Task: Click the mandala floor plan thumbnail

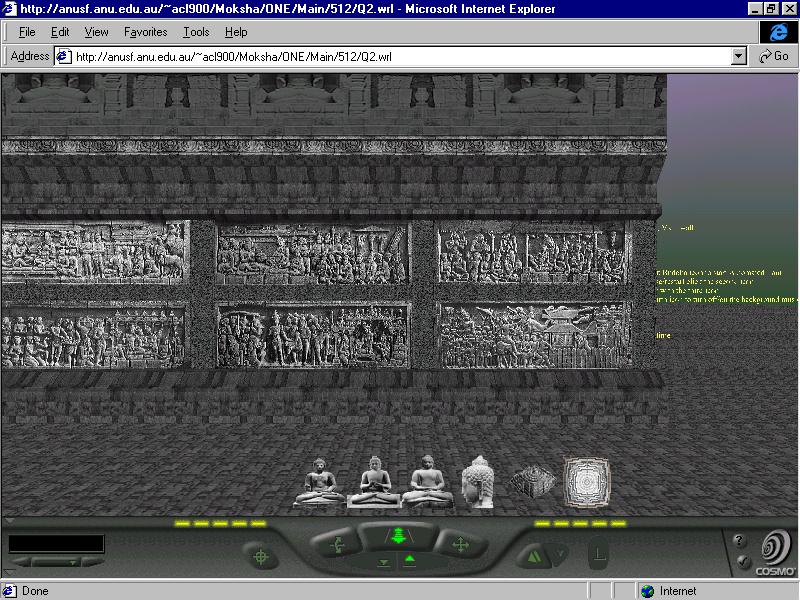Action: click(585, 481)
